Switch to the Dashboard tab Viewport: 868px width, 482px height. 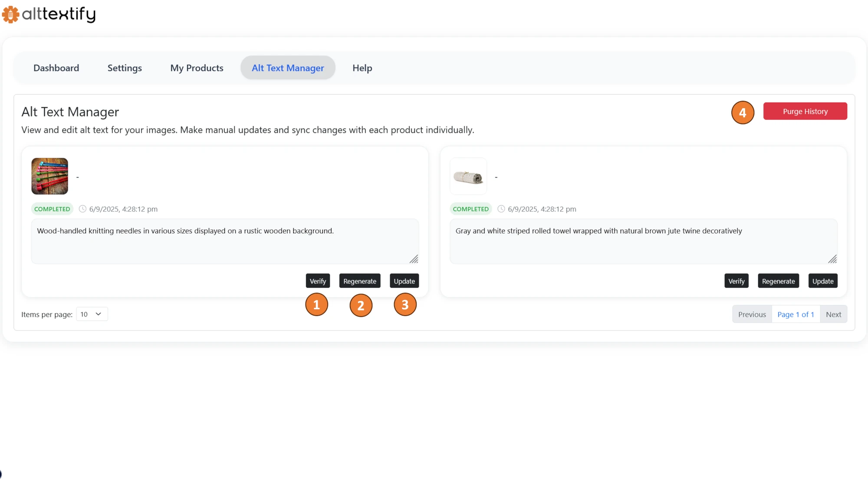pyautogui.click(x=56, y=68)
